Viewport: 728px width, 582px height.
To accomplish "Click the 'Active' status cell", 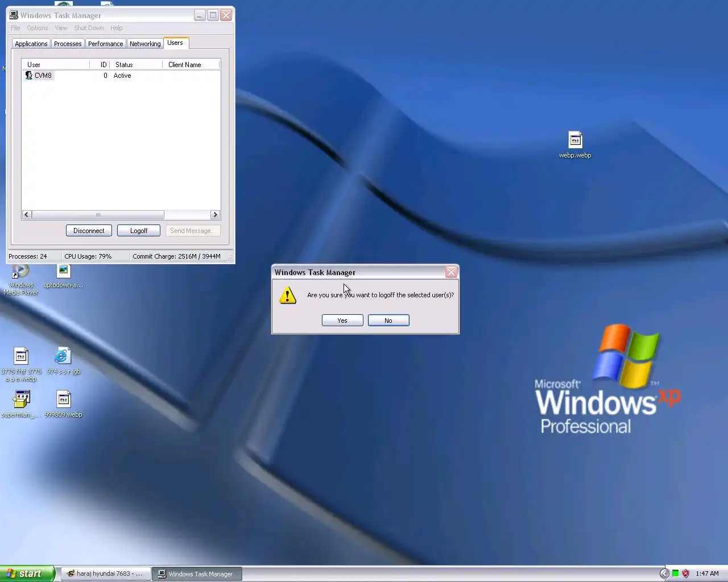I will coord(122,76).
